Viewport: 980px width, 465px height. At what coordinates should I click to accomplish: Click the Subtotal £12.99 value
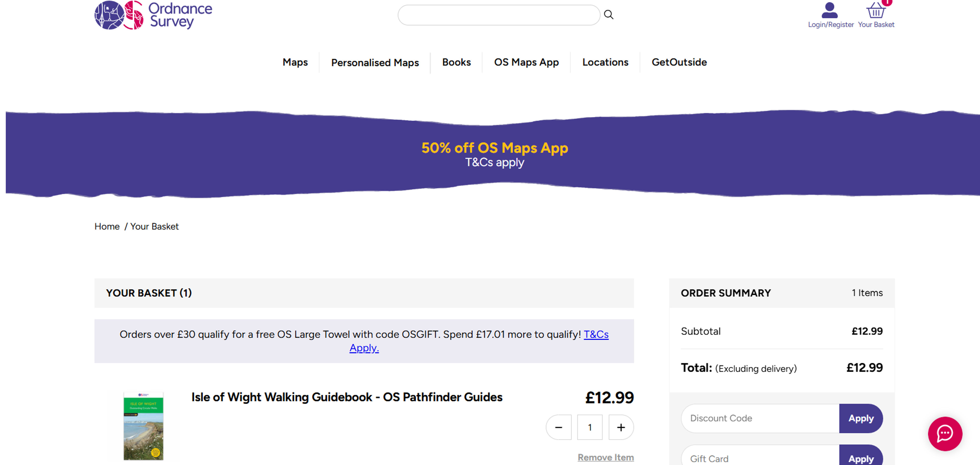point(867,331)
